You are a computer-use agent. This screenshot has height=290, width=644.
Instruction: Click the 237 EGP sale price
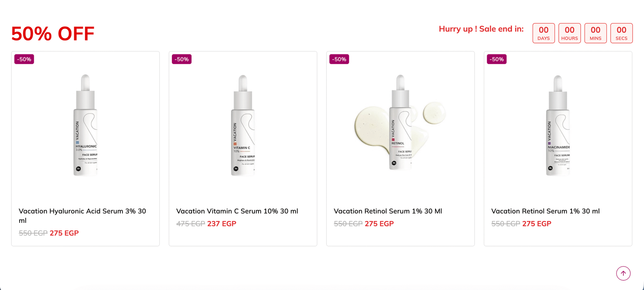[222, 224]
